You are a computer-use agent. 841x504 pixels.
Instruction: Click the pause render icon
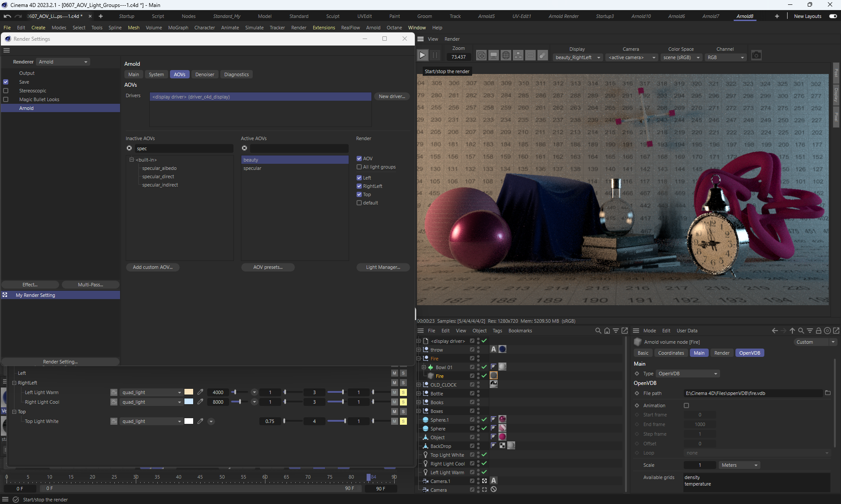tap(435, 55)
